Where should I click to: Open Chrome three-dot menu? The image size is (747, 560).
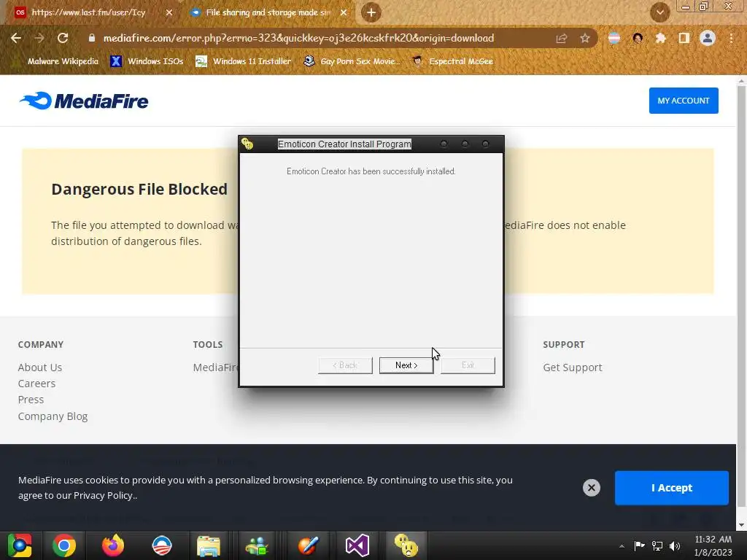731,38
